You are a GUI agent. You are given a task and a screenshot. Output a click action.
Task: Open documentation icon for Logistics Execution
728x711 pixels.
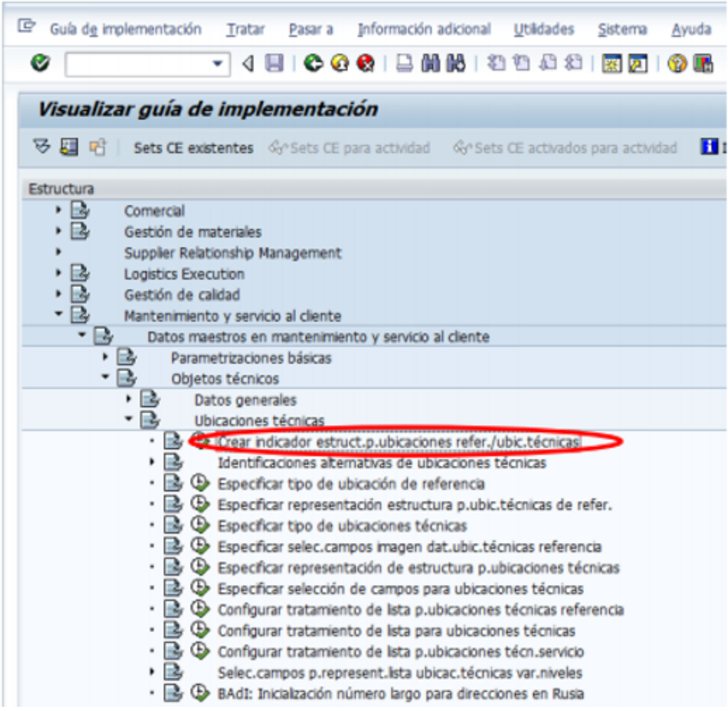click(x=80, y=273)
